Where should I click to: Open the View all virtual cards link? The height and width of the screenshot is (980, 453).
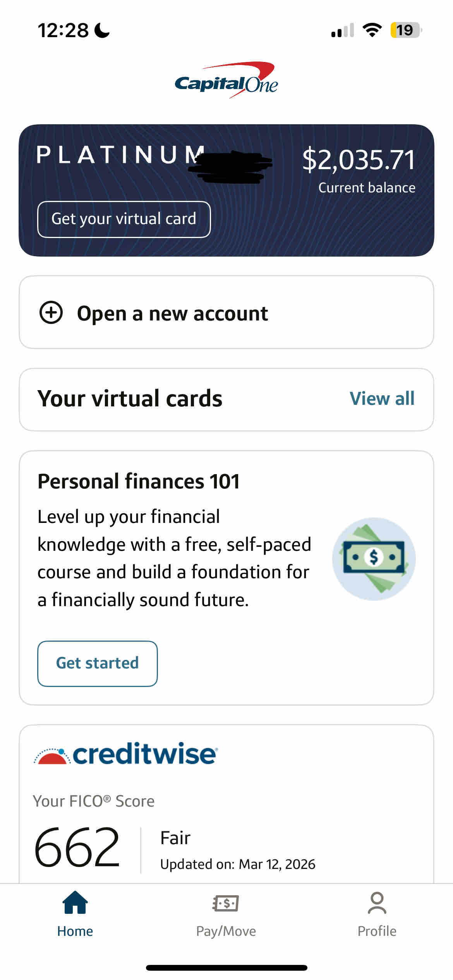click(382, 399)
